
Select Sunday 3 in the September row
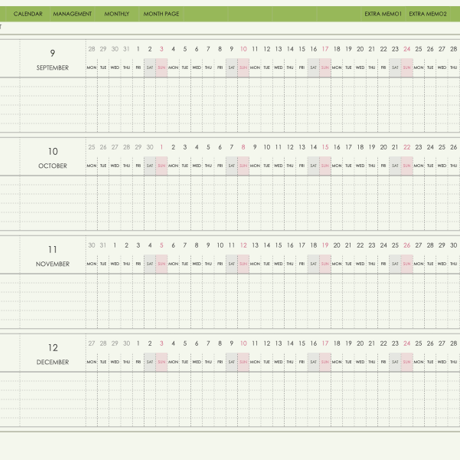(162, 49)
